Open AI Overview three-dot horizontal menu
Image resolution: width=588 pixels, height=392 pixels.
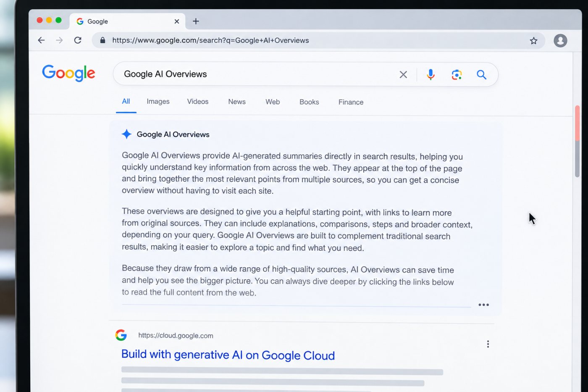click(x=483, y=305)
